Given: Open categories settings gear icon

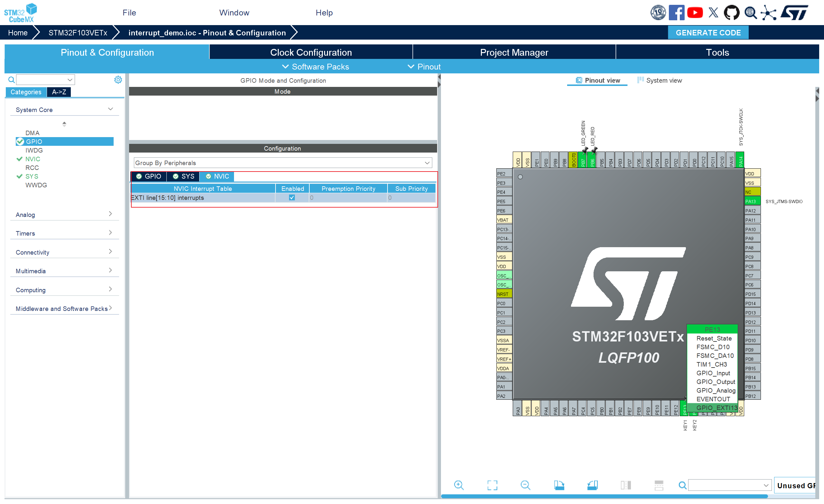Looking at the screenshot, I should (118, 79).
